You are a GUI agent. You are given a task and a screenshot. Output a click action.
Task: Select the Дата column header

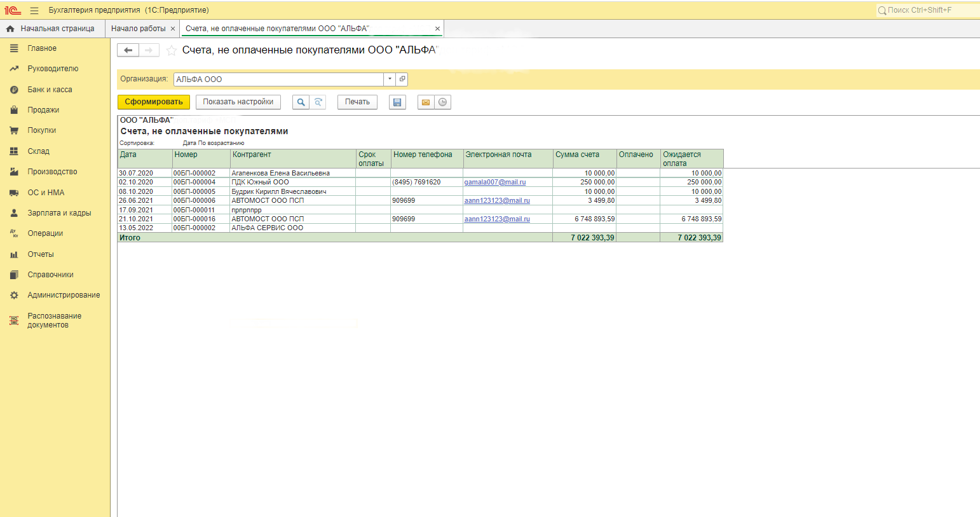(145, 158)
